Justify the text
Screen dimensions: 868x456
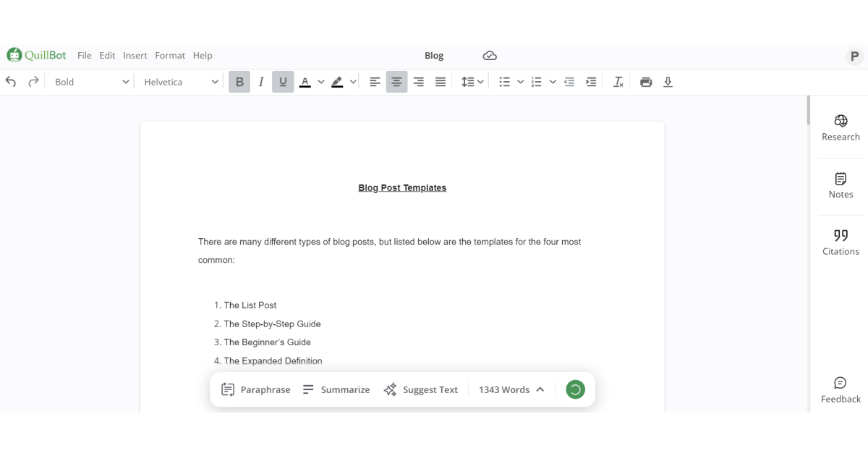[440, 82]
